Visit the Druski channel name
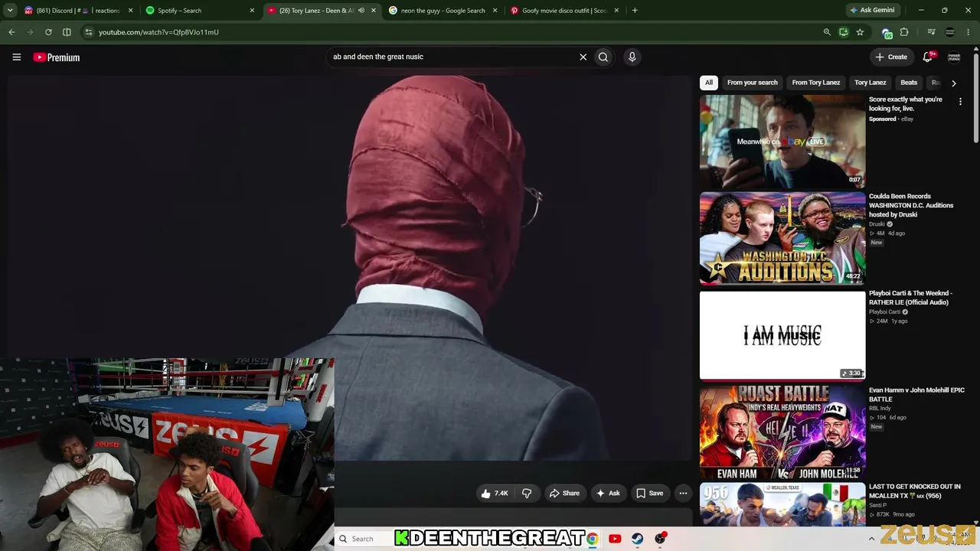The width and height of the screenshot is (980, 551). 877,224
